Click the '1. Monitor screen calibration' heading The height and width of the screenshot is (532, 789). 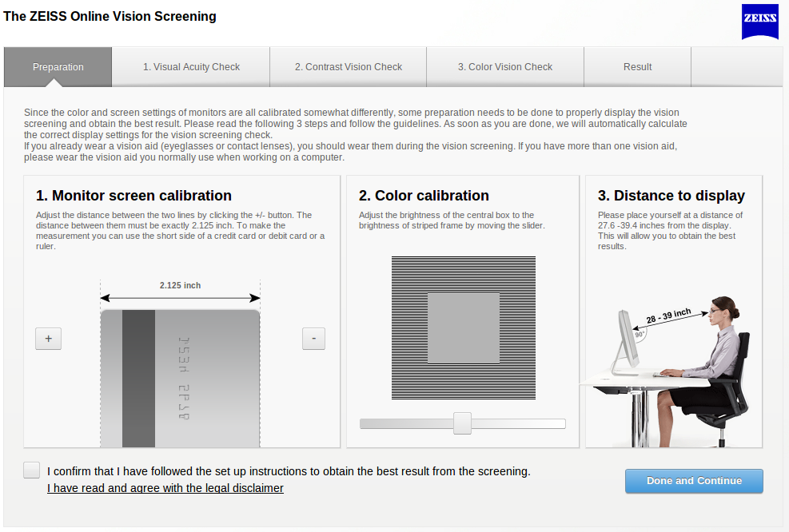tap(133, 196)
